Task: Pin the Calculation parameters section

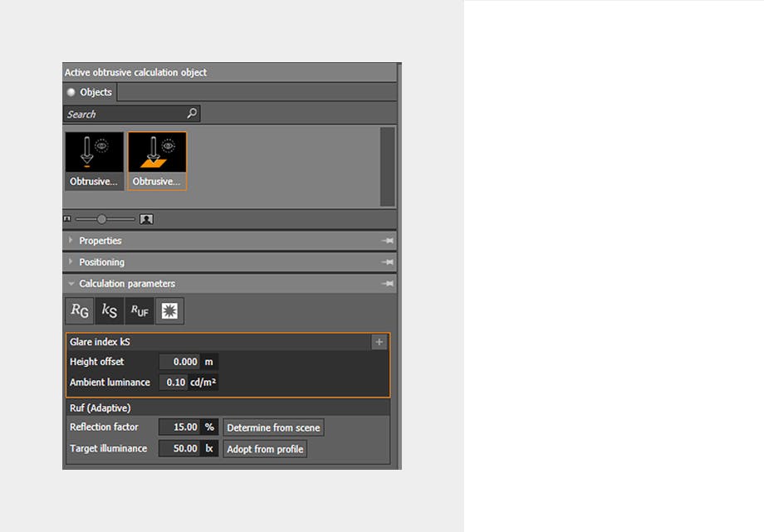Action: pos(387,284)
